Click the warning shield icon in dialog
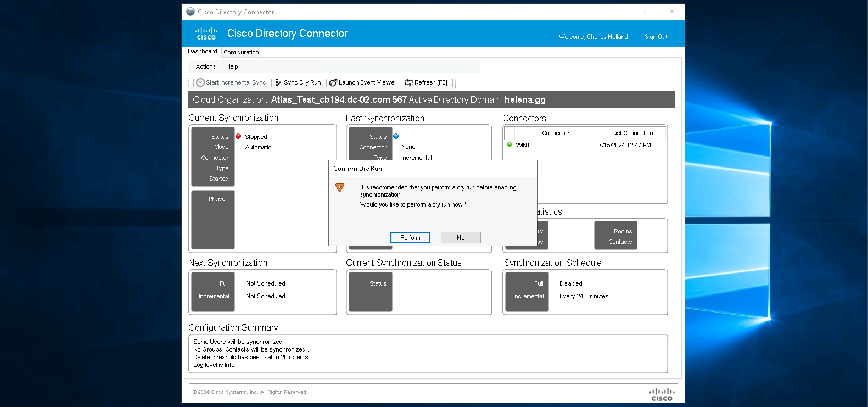The height and width of the screenshot is (407, 868). pyautogui.click(x=340, y=188)
